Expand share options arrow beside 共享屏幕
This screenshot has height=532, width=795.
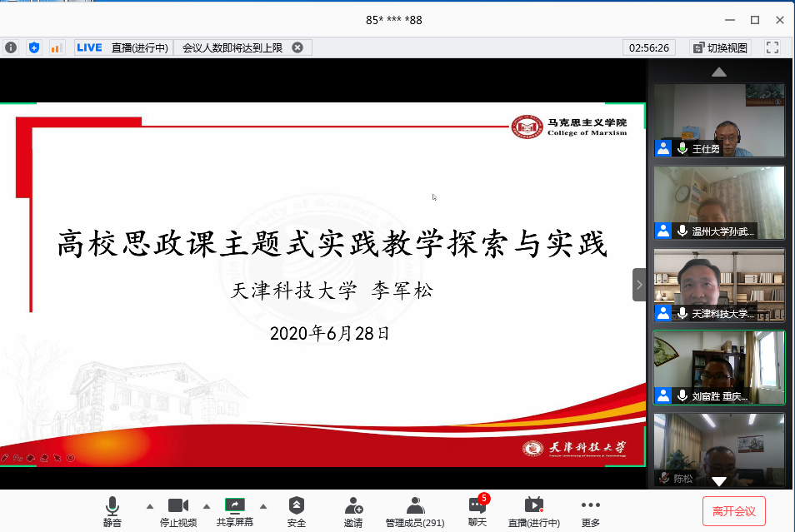click(x=263, y=505)
